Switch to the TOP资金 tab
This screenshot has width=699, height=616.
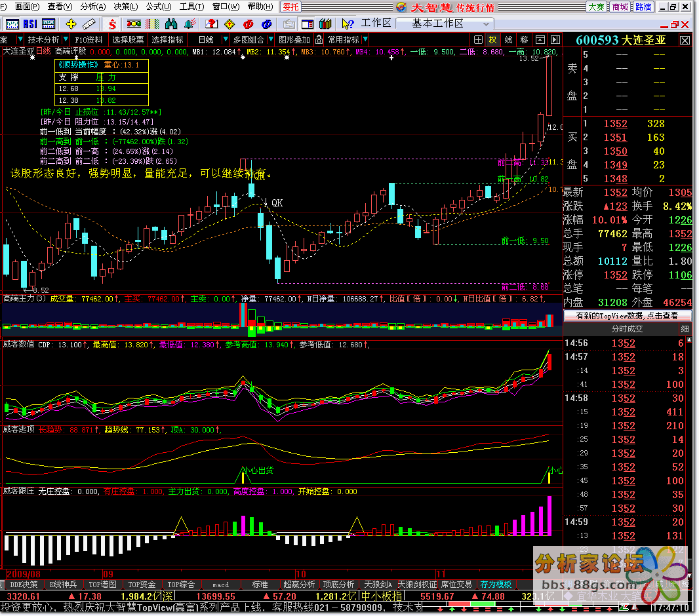142,585
